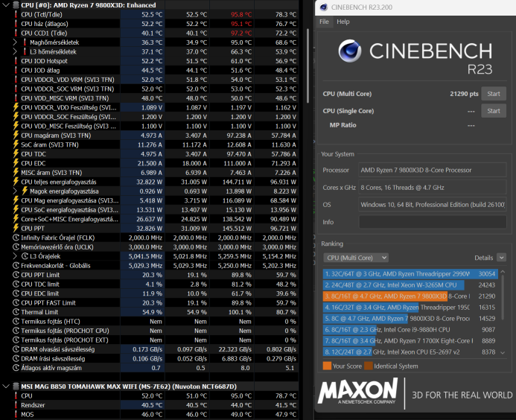Screen dimensions: 516x420
Task: Click the Cinebench R23 sphere logo
Action: [x=350, y=51]
